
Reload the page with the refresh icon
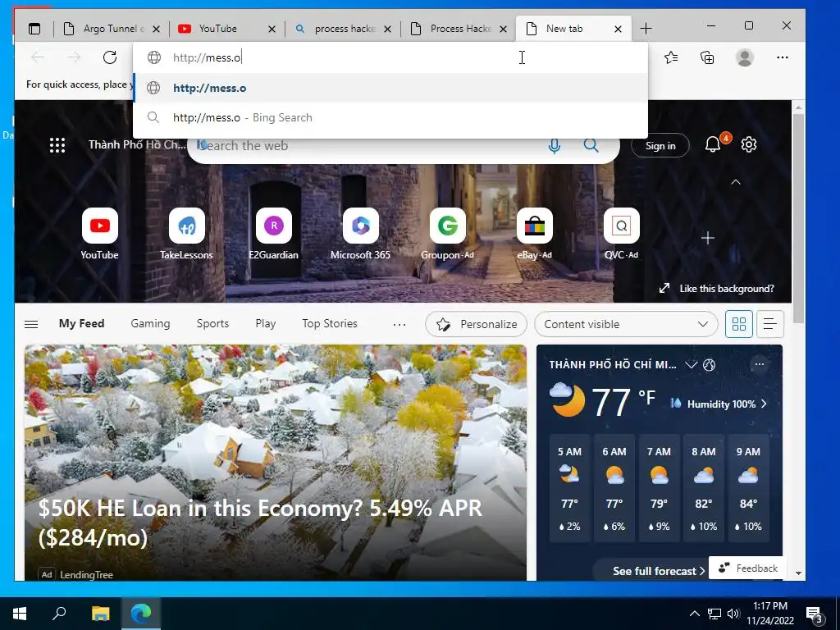(x=110, y=57)
